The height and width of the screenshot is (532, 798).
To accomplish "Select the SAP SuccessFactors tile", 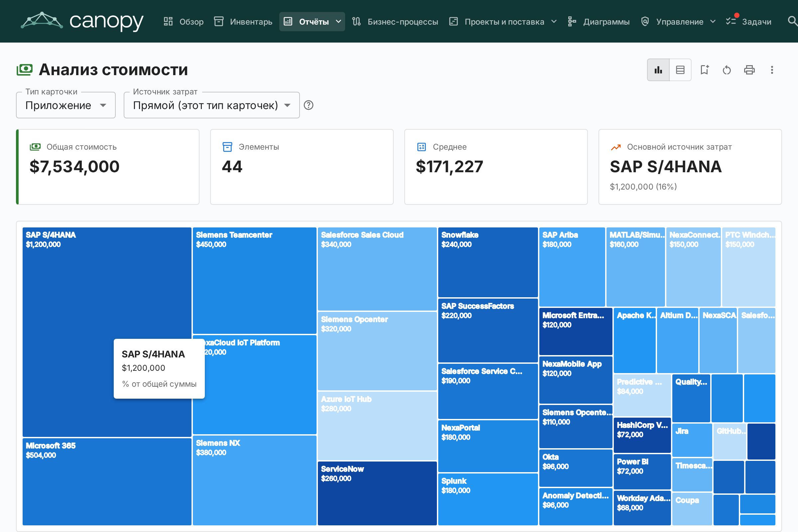I will 488,331.
